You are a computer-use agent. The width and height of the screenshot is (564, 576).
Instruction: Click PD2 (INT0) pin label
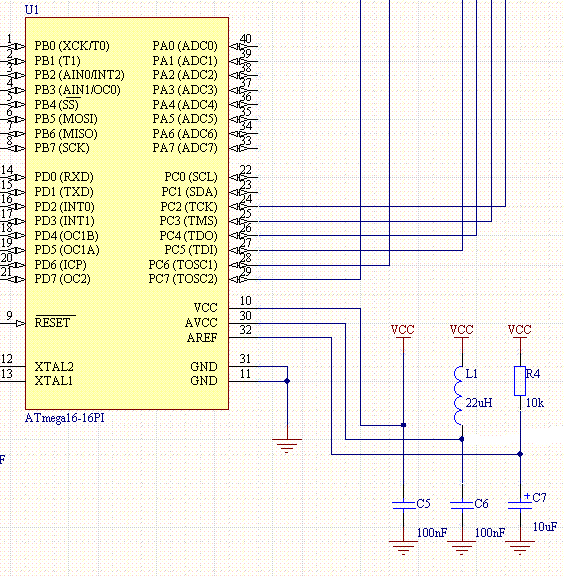(64, 206)
